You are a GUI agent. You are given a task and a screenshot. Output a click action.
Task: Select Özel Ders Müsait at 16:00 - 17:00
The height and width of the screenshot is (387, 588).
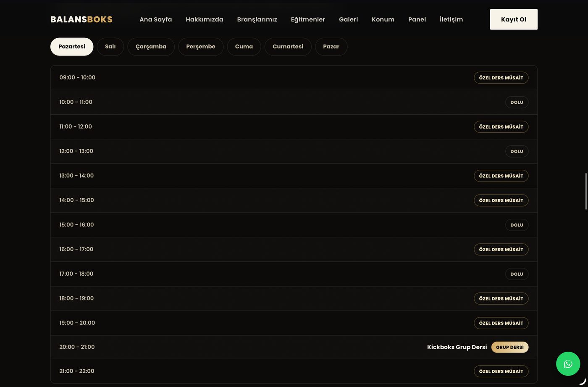coord(501,250)
